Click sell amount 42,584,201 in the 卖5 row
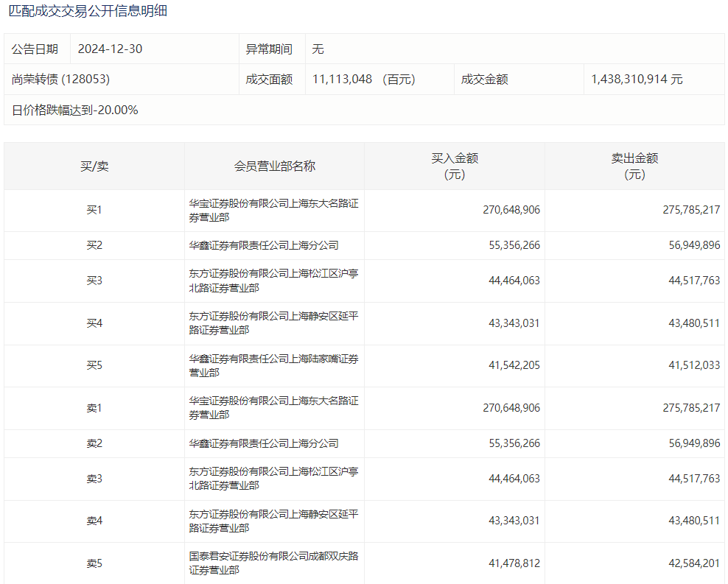Image resolution: width=728 pixels, height=584 pixels. coord(693,563)
